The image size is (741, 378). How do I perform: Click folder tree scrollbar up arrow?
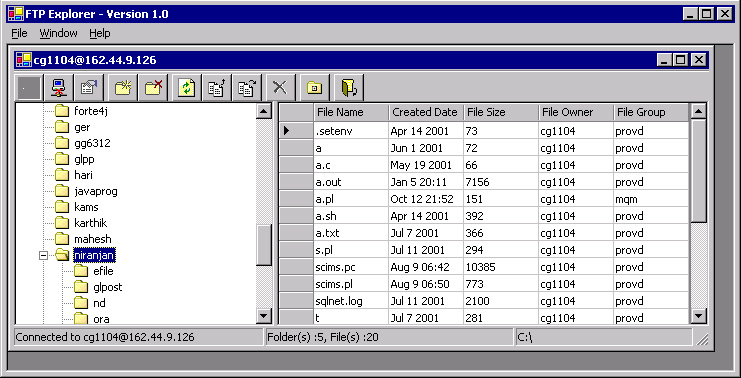click(x=263, y=112)
